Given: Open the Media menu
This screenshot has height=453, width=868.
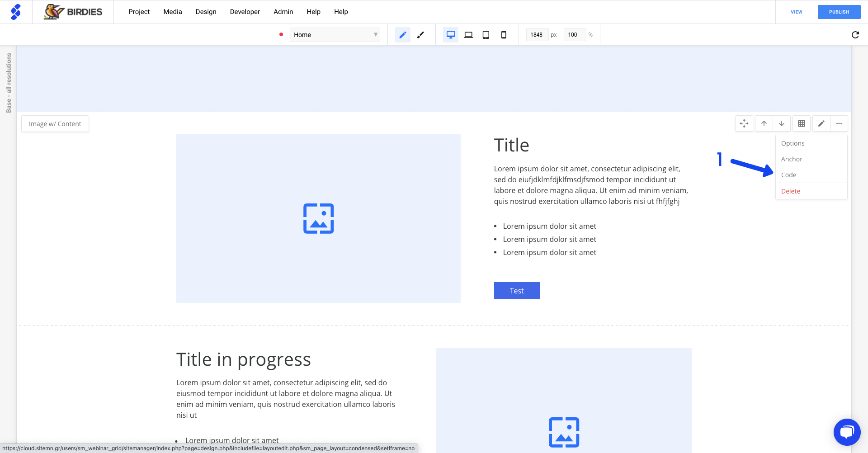Looking at the screenshot, I should click(x=173, y=12).
